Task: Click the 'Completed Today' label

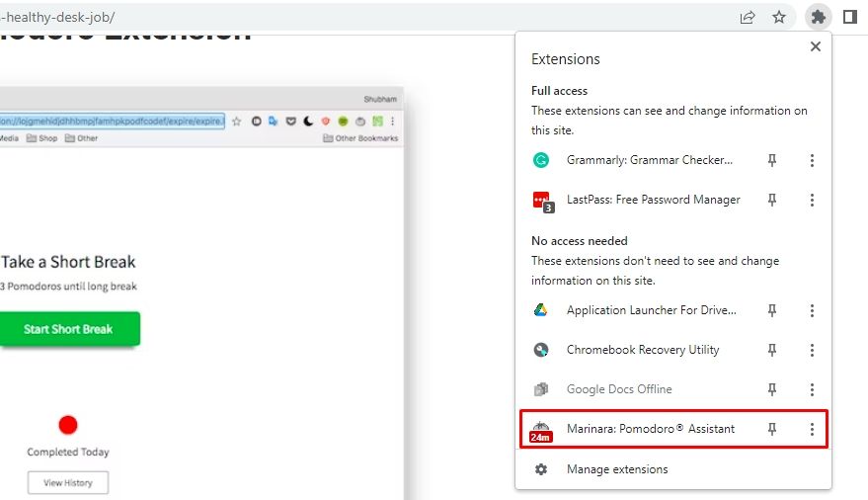Action: click(x=68, y=452)
